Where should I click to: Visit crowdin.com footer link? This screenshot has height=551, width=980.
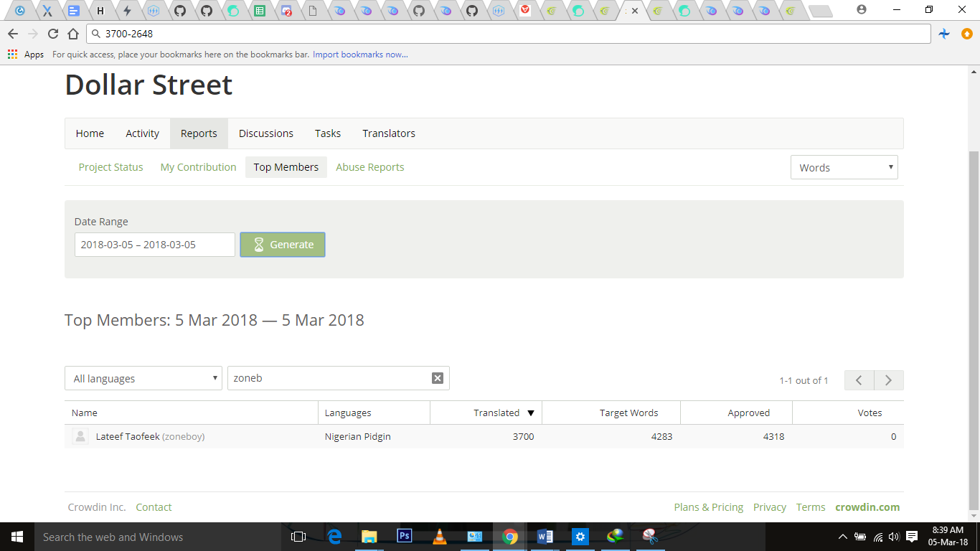tap(867, 507)
